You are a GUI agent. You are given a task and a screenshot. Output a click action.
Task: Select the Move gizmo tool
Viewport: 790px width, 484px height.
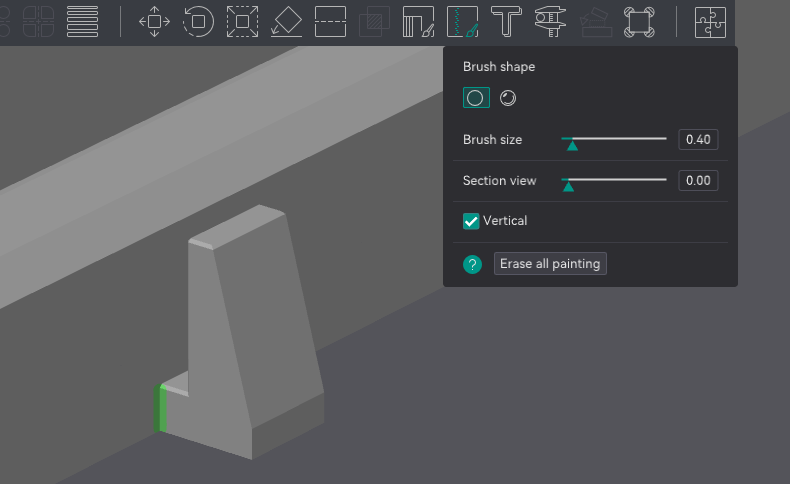(154, 21)
